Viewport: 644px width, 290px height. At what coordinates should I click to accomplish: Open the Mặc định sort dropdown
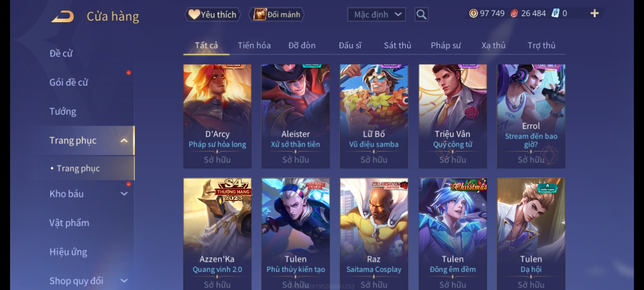376,15
